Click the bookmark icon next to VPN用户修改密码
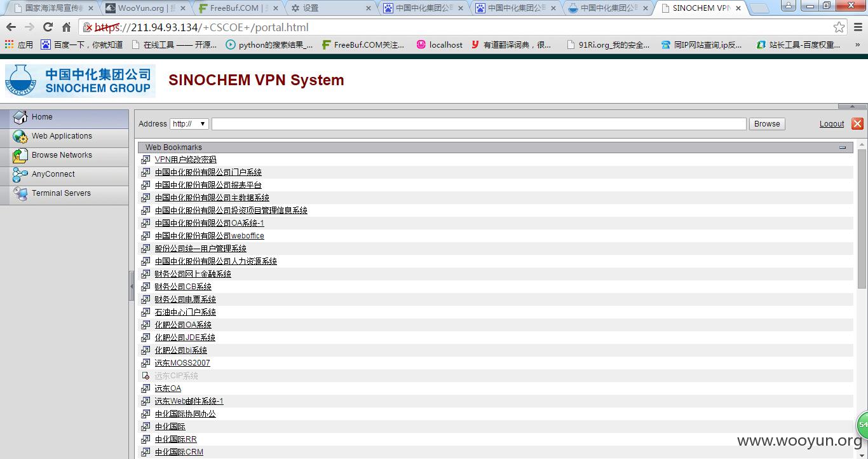The width and height of the screenshot is (868, 459). coord(146,160)
